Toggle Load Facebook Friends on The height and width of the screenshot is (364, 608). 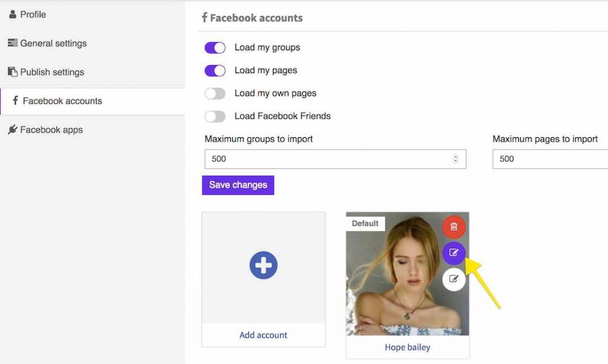214,116
